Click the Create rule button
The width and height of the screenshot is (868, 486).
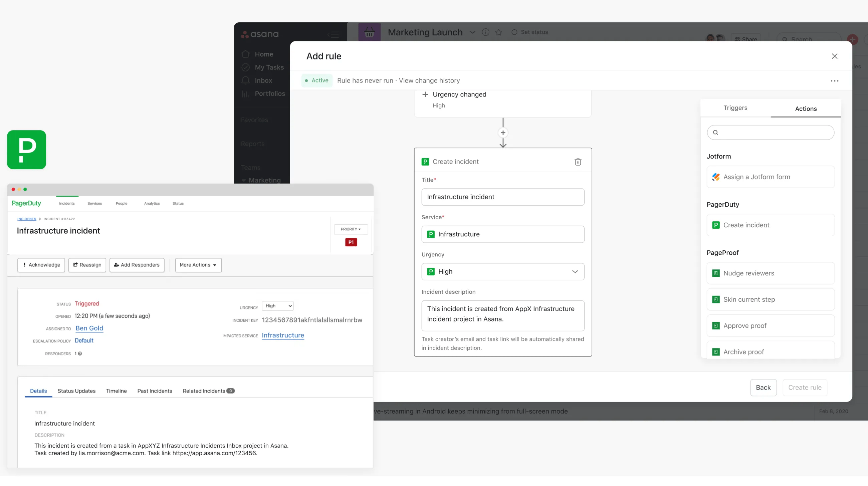point(805,387)
